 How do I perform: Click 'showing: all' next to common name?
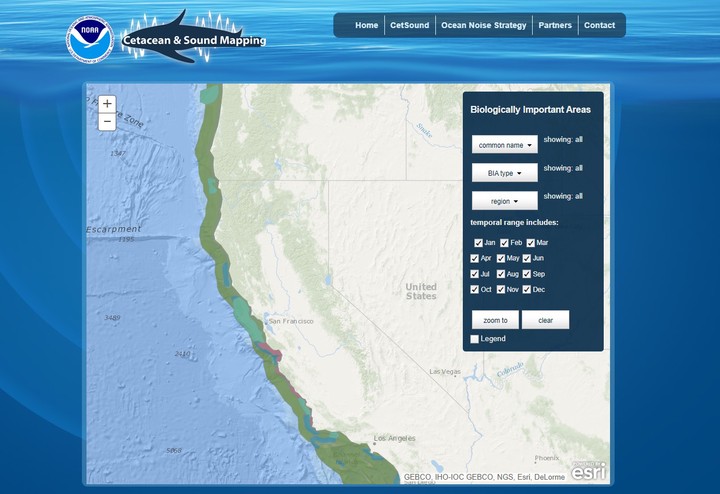[x=563, y=140]
